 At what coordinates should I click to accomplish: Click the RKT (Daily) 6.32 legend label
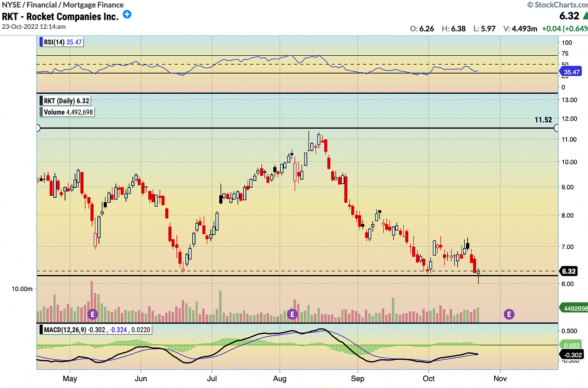pos(65,101)
